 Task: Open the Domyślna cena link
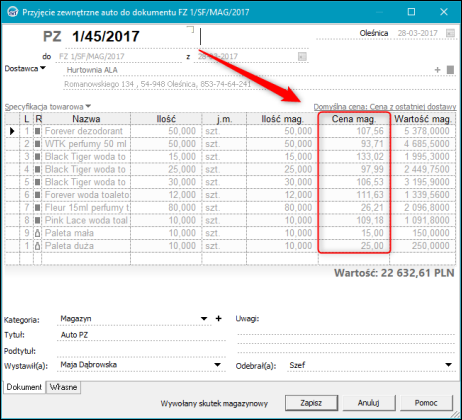pyautogui.click(x=385, y=107)
